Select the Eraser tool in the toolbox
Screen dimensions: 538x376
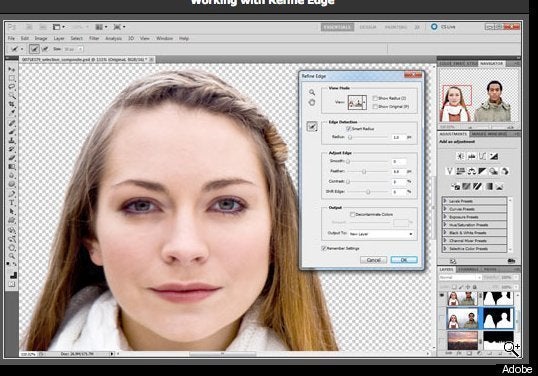coord(12,158)
